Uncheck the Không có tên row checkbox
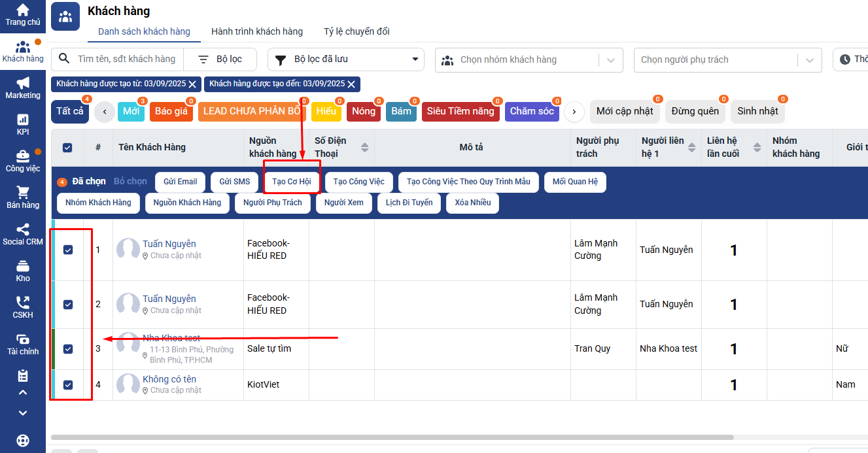The width and height of the screenshot is (868, 453). pos(68,384)
